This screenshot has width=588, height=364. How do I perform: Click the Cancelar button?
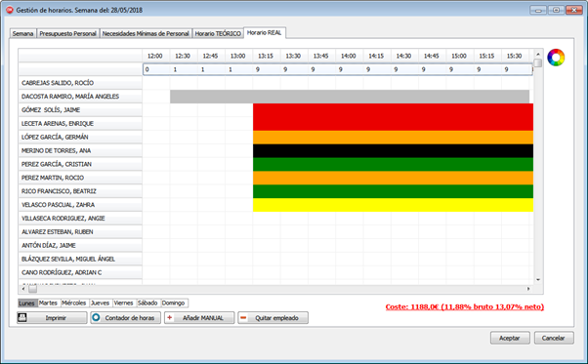click(554, 338)
